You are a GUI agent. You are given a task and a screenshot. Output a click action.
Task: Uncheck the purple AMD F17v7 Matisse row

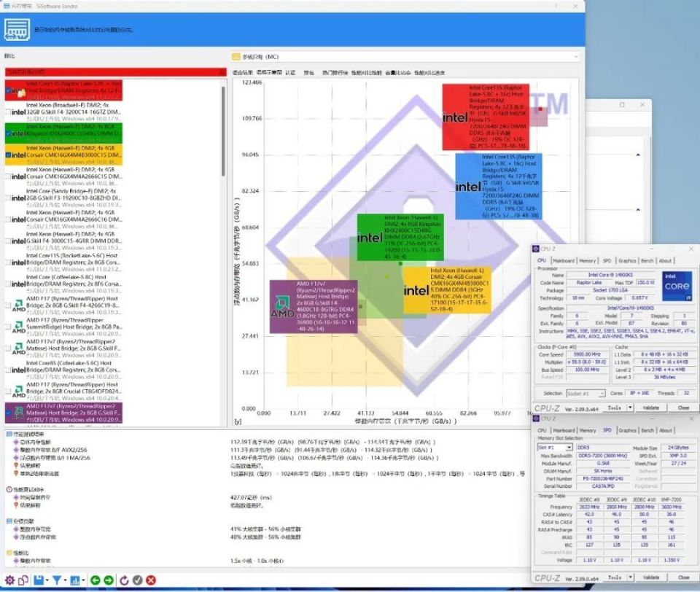[x=8, y=413]
